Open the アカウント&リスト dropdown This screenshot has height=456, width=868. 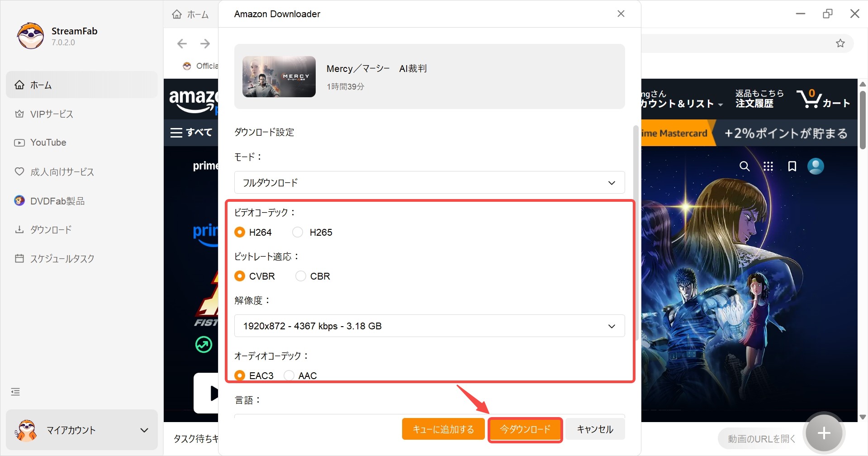point(681,99)
